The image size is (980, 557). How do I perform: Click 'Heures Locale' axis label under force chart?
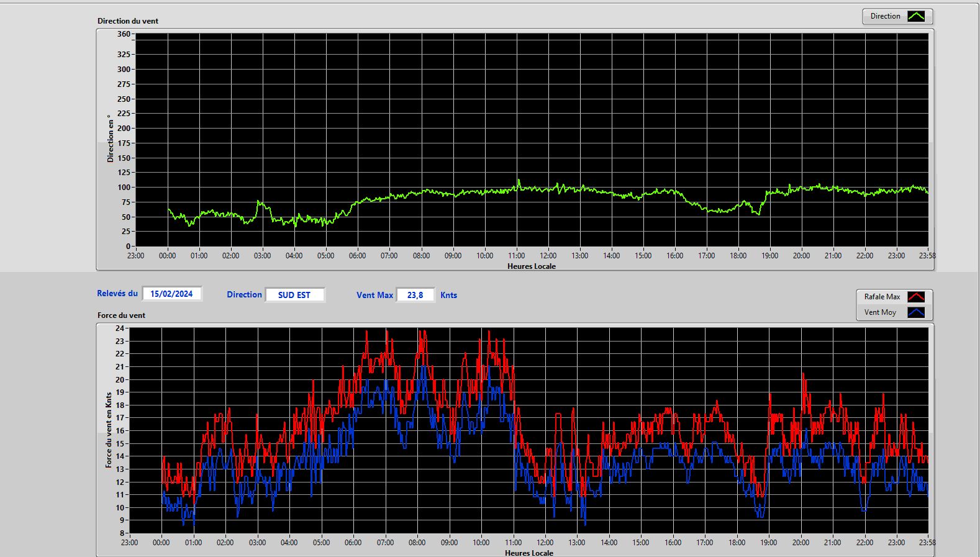point(529,553)
